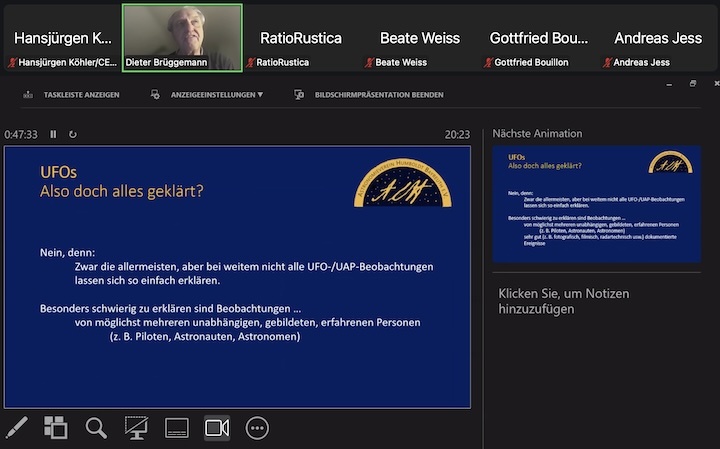Select the pen and laser pointer tool

point(17,428)
